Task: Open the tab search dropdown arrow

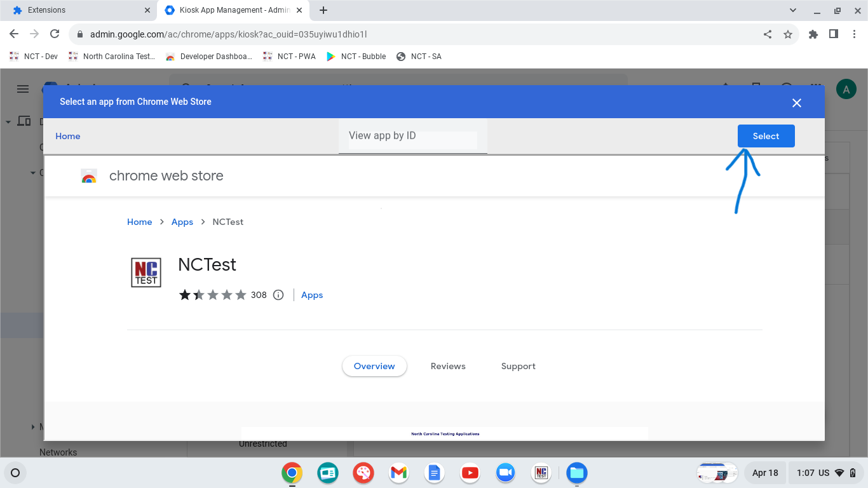Action: tap(793, 10)
